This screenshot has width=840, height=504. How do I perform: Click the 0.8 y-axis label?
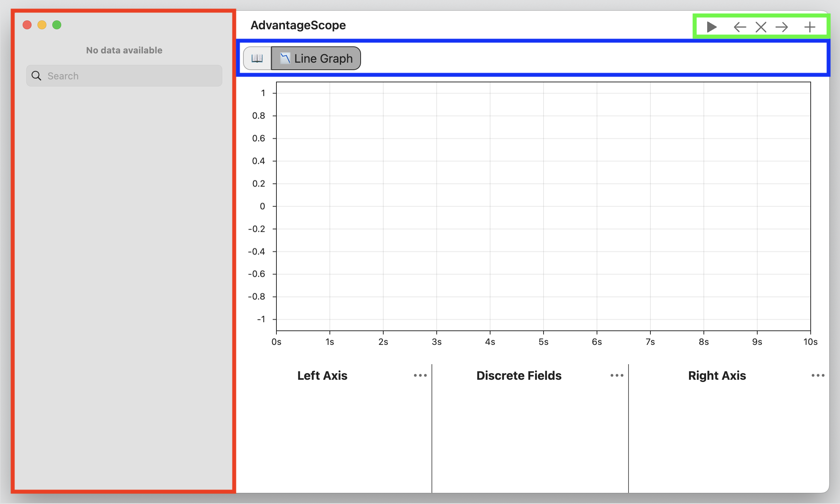(x=259, y=116)
